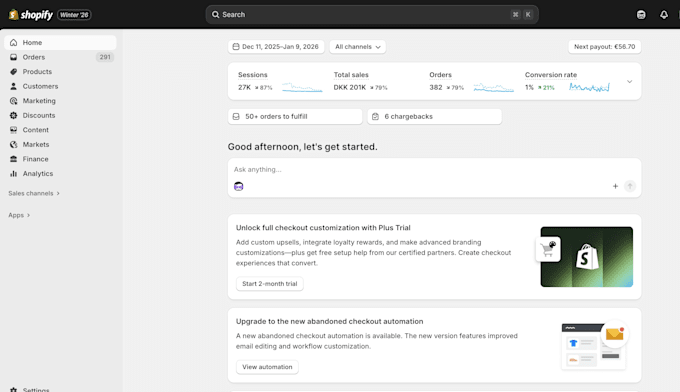Open the Winter '26 edition badge
Viewport: 680px width, 392px height.
(x=74, y=15)
